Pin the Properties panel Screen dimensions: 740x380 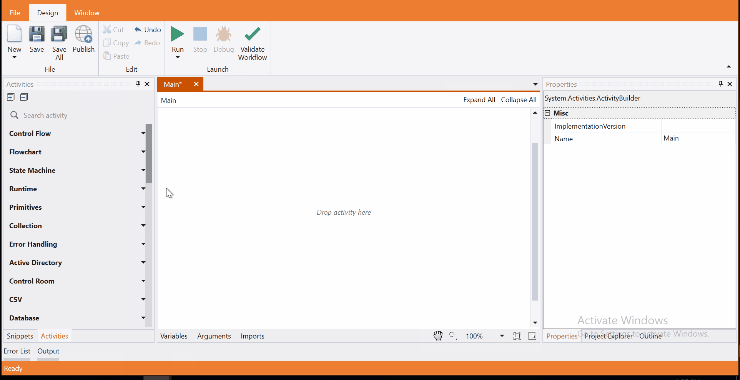coord(721,84)
